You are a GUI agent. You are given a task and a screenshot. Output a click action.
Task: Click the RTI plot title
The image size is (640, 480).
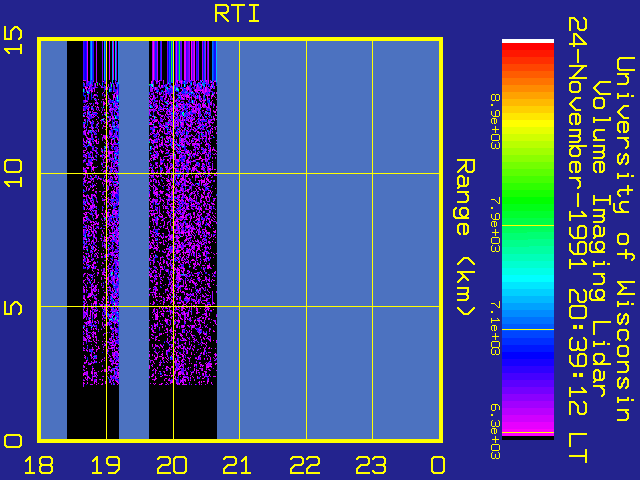point(237,14)
